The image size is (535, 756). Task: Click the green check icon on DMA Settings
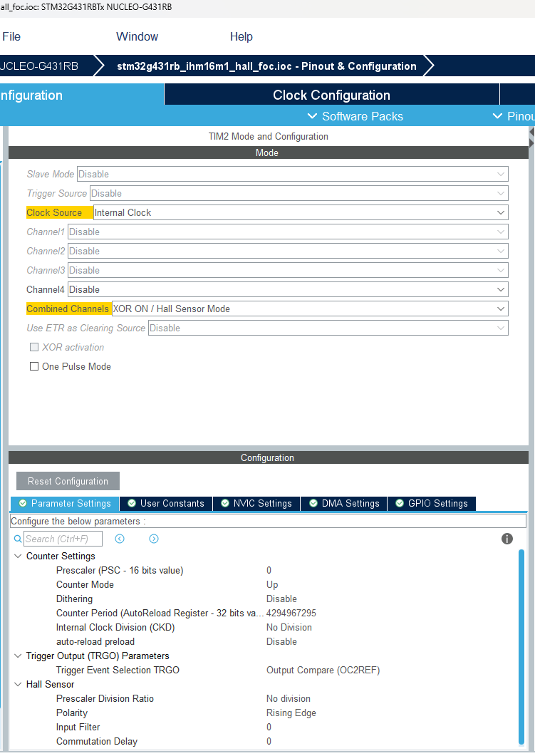(x=313, y=503)
